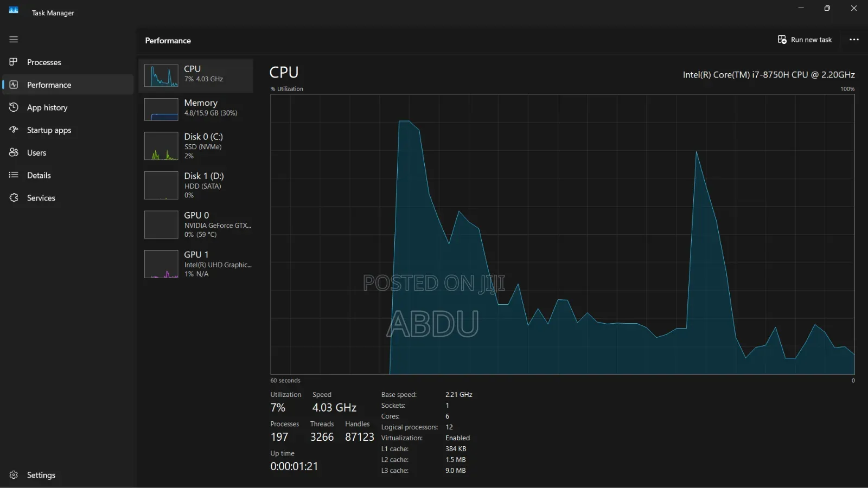
Task: Click the 3266 threads count
Action: (x=322, y=436)
